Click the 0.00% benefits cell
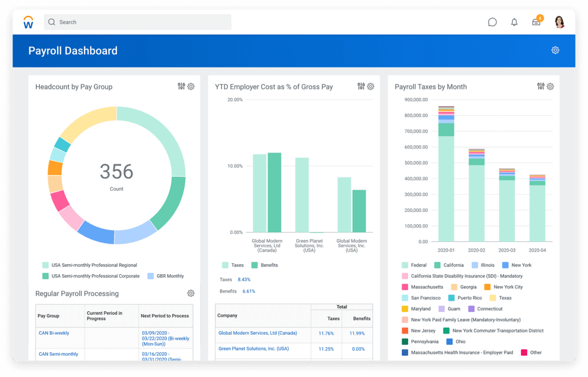The image size is (588, 377). point(358,349)
